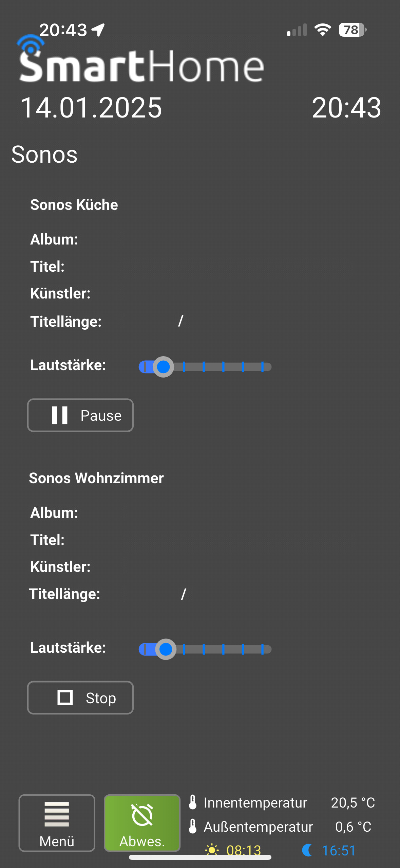Tap the SmartHome logo
400x868 pixels.
pyautogui.click(x=140, y=59)
